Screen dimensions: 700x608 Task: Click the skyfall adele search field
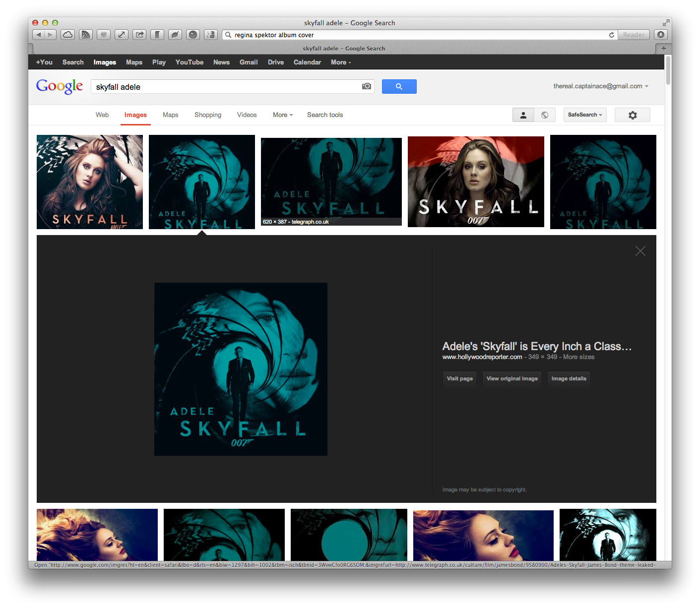coord(233,87)
